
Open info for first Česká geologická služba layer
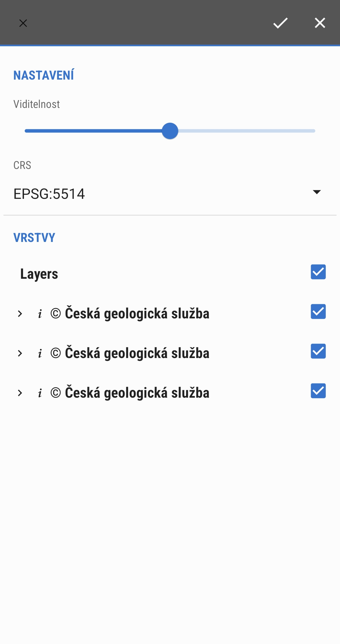40,314
